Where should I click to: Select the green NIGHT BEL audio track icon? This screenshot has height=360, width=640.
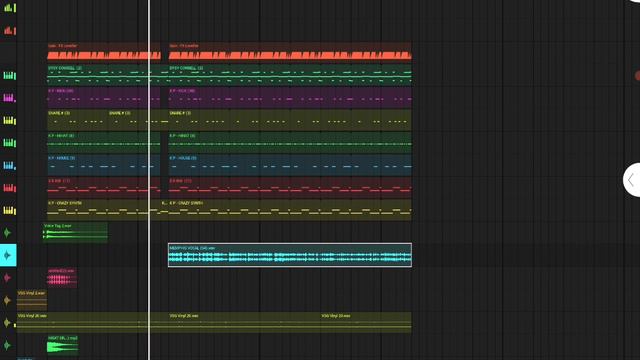pyautogui.click(x=7, y=345)
